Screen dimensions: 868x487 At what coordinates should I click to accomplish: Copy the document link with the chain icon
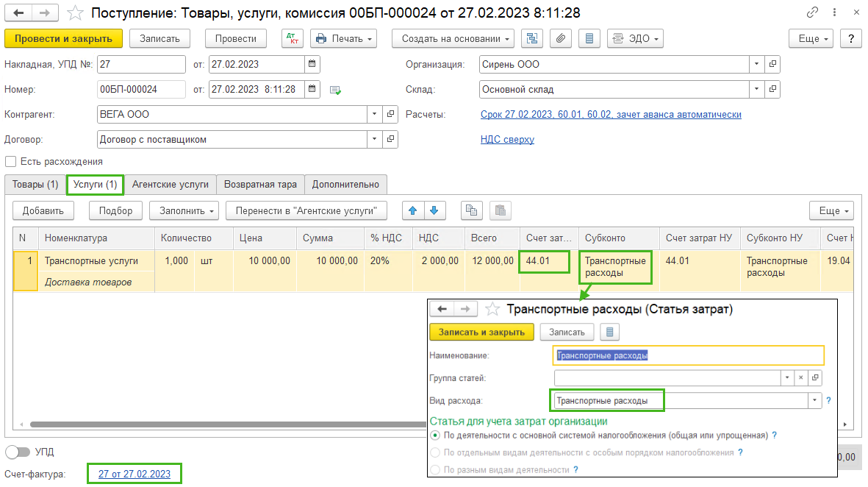pos(812,13)
